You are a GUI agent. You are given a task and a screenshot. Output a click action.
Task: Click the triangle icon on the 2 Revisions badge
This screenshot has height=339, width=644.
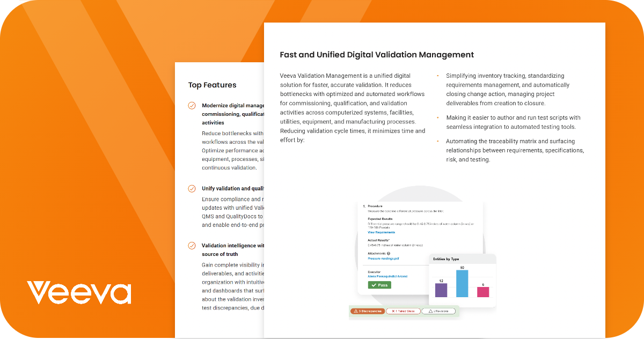click(430, 311)
